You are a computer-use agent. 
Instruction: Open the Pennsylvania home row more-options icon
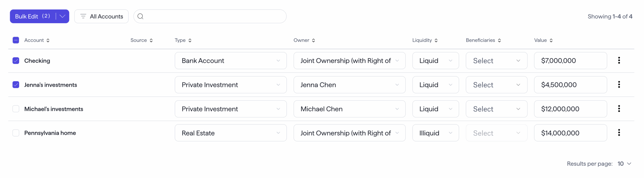click(x=619, y=133)
